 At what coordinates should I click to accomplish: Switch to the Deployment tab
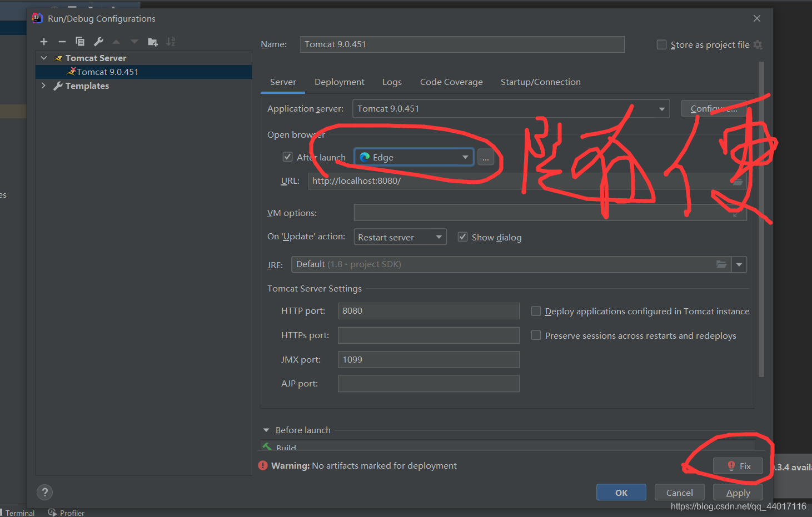tap(340, 82)
